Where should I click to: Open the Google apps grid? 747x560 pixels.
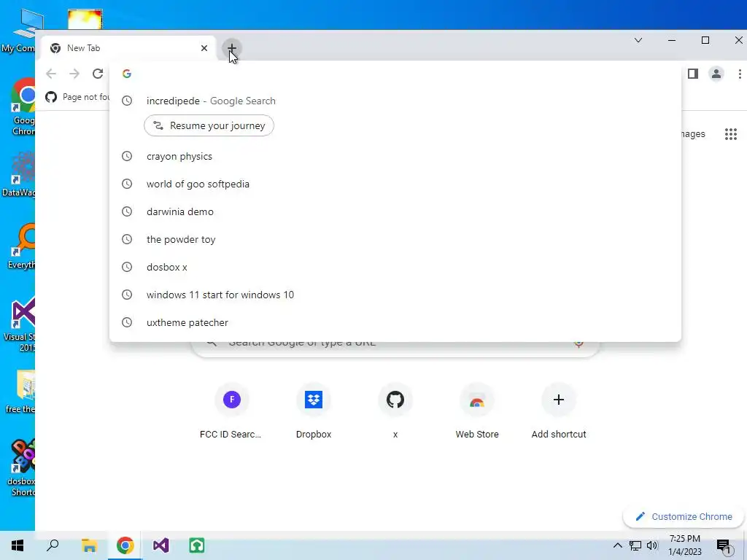[731, 134]
